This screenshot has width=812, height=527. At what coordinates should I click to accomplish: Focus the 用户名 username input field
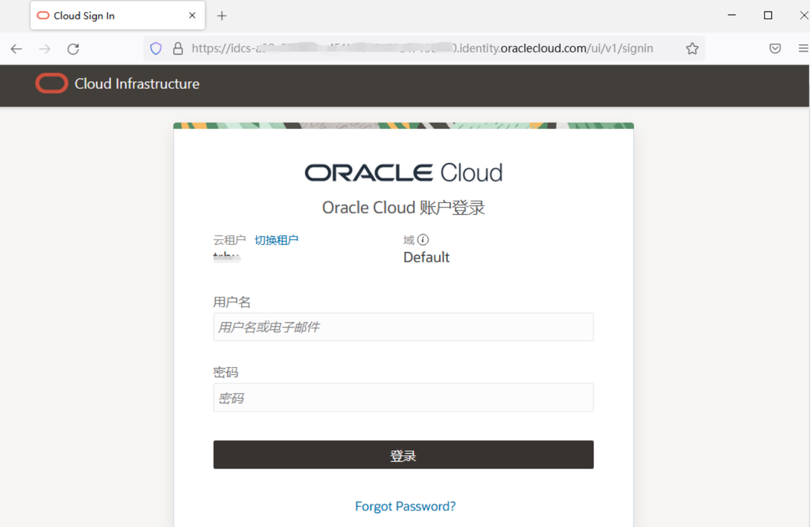(403, 327)
